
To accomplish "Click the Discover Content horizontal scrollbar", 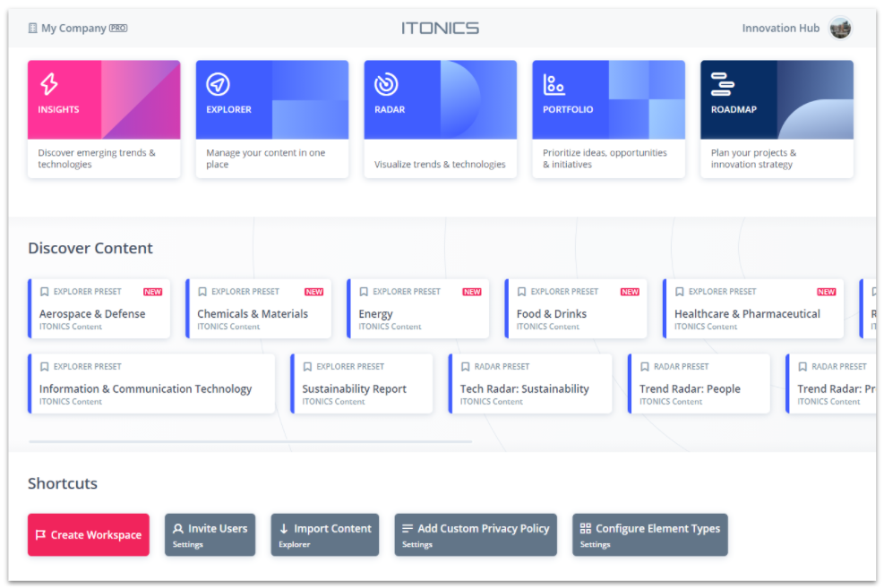I will pos(250,442).
